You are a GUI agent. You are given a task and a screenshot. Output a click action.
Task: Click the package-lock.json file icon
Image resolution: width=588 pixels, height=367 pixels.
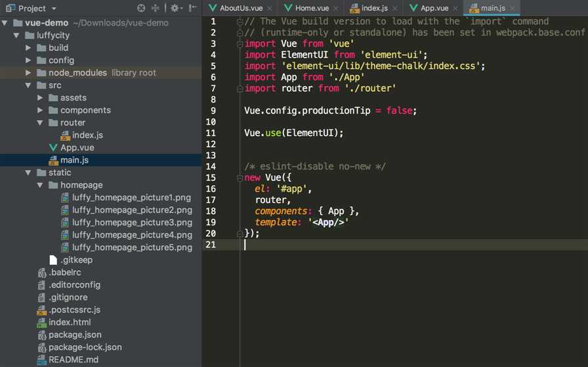tap(41, 347)
